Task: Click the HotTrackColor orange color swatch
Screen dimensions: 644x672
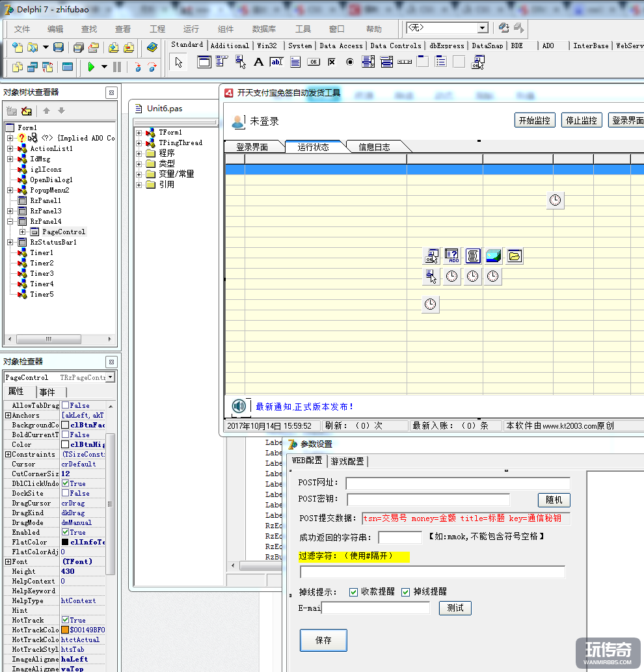Action: click(66, 630)
